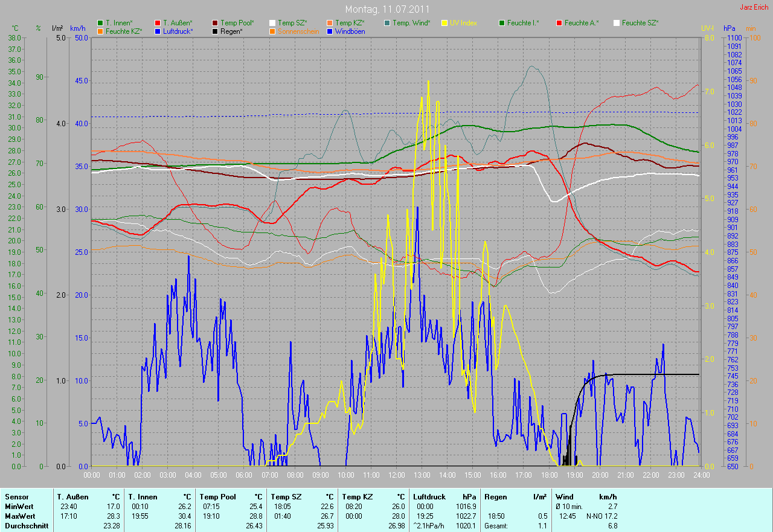The width and height of the screenshot is (773, 532).
Task: Click the 'Temp SZ' column header in table
Action: click(285, 497)
